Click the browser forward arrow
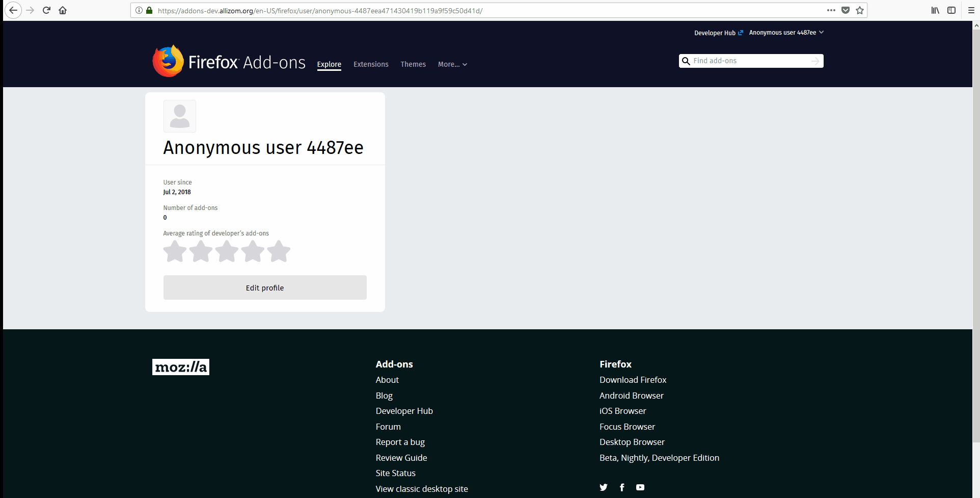The image size is (980, 498). tap(30, 10)
